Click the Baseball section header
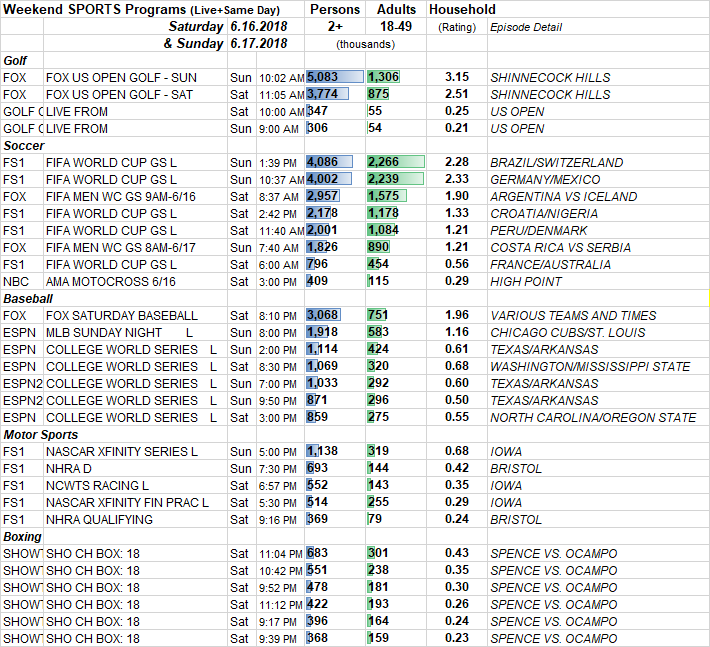The height and width of the screenshot is (647, 710). coord(29,298)
